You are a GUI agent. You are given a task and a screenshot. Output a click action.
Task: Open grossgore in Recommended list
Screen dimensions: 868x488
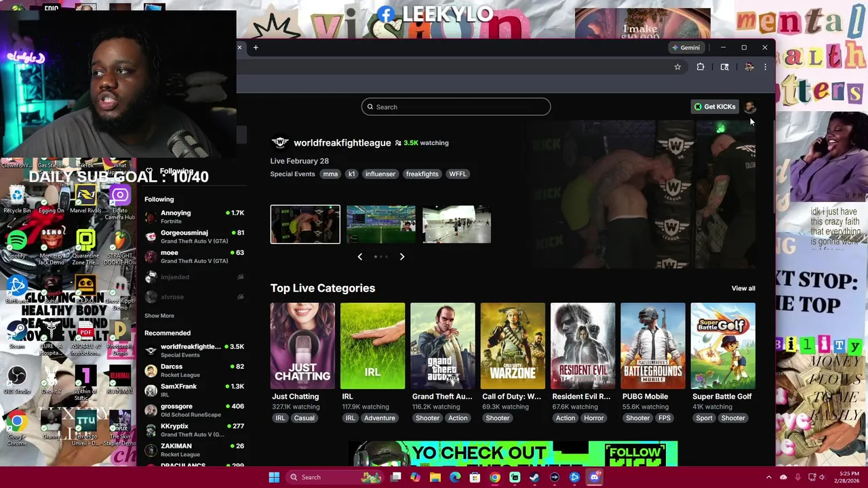[194, 410]
